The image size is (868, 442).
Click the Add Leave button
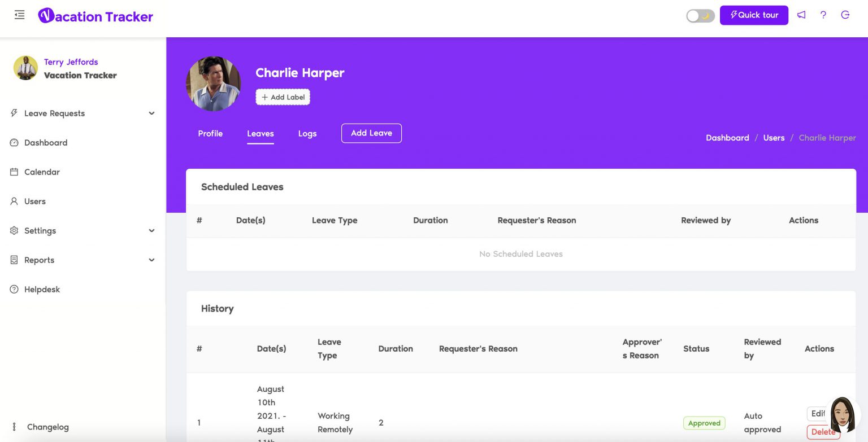pyautogui.click(x=371, y=133)
